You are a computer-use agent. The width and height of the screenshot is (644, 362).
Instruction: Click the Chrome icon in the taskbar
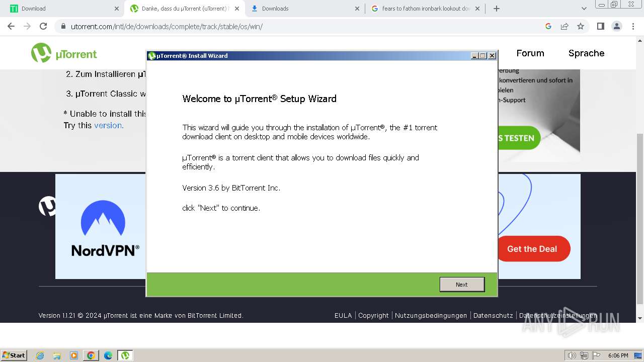click(91, 355)
